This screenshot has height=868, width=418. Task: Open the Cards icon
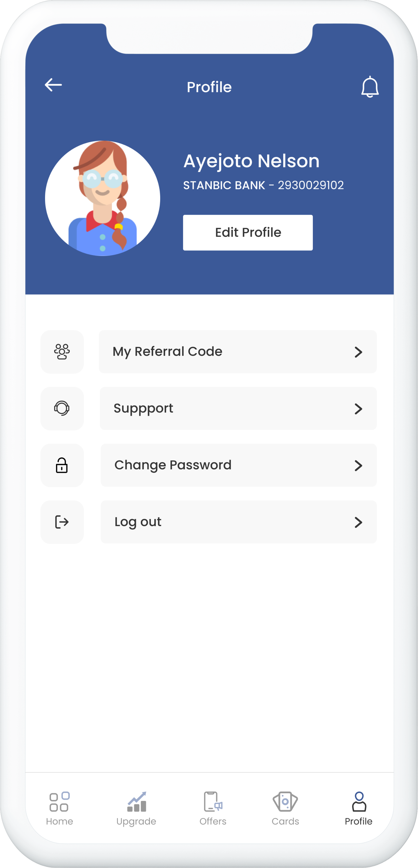[285, 802]
